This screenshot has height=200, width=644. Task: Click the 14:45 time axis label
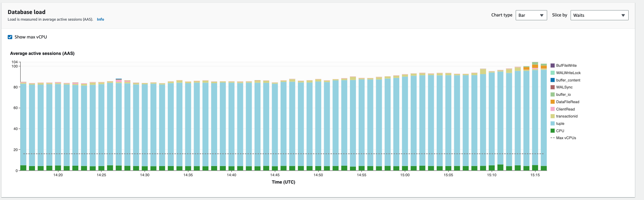tap(275, 175)
